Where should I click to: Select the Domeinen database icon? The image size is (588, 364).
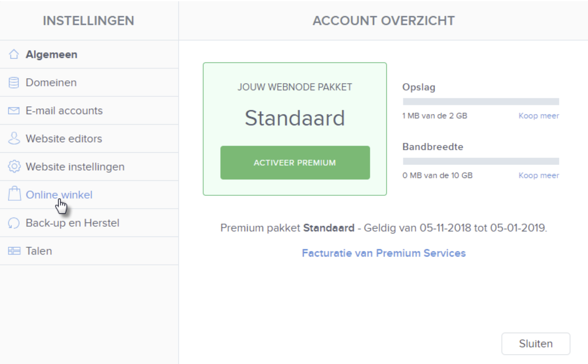13,82
